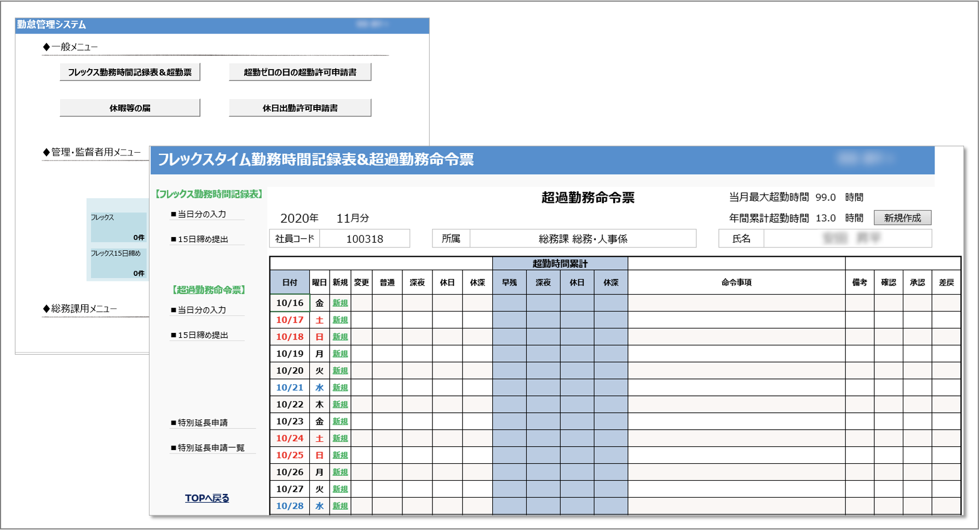Click the 休暇等の届 button
The height and width of the screenshot is (530, 980).
pyautogui.click(x=130, y=107)
